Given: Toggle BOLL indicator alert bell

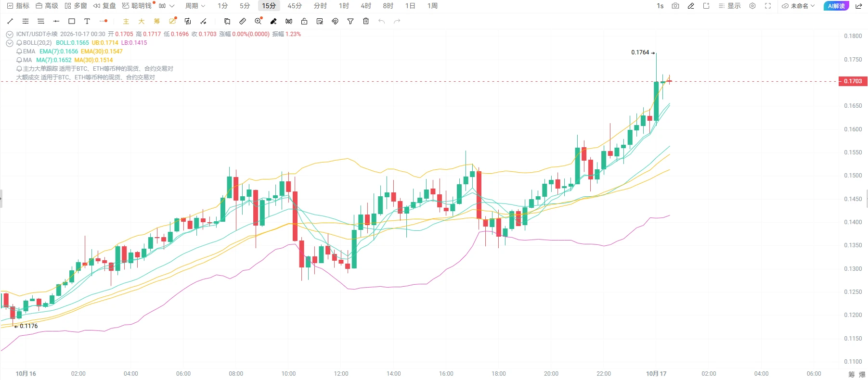Looking at the screenshot, I should (19, 43).
